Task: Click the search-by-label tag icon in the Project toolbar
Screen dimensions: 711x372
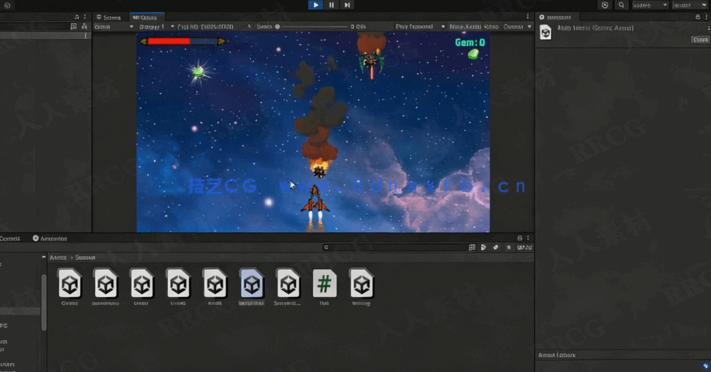Action: coord(496,248)
